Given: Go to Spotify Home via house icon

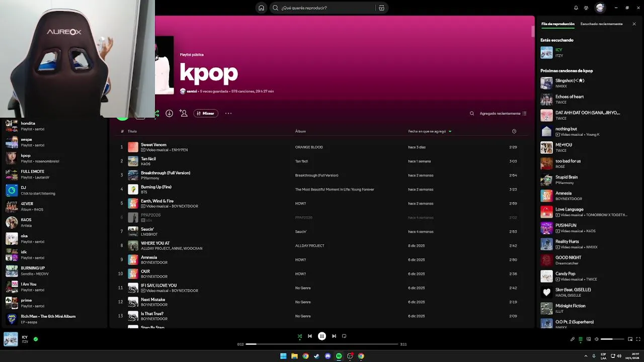Looking at the screenshot, I should click(x=261, y=8).
